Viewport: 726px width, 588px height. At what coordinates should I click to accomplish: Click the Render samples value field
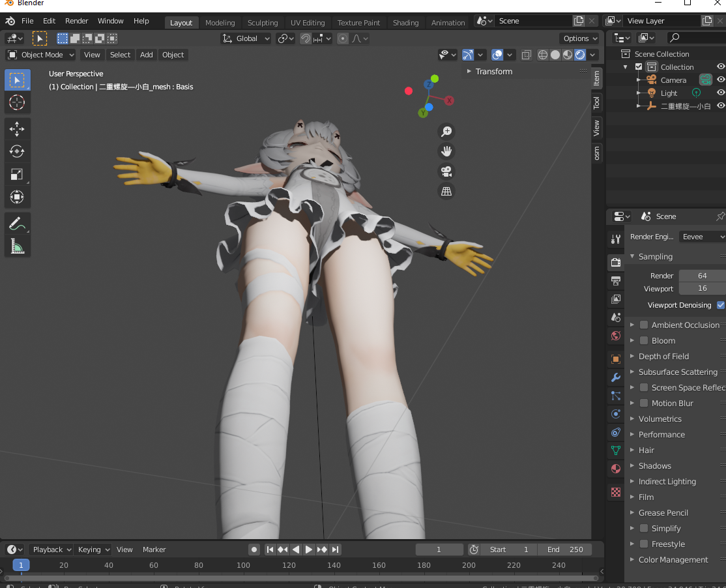(x=702, y=276)
